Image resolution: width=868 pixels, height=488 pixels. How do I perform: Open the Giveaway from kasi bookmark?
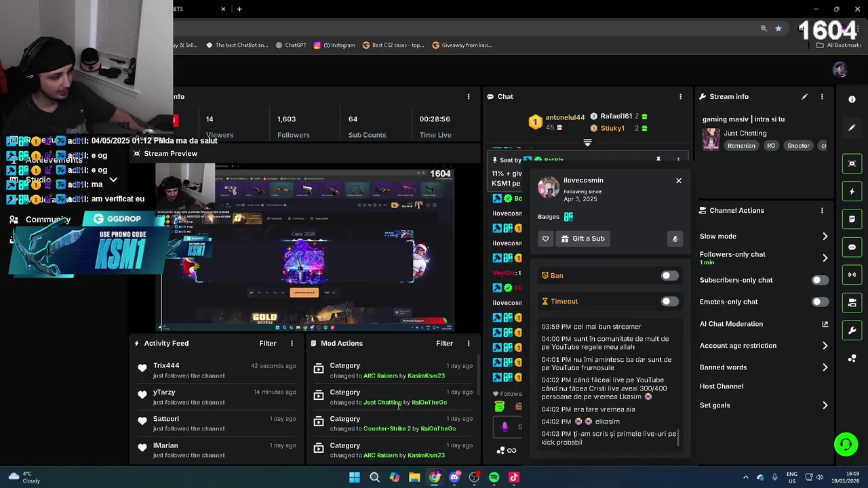pos(462,45)
